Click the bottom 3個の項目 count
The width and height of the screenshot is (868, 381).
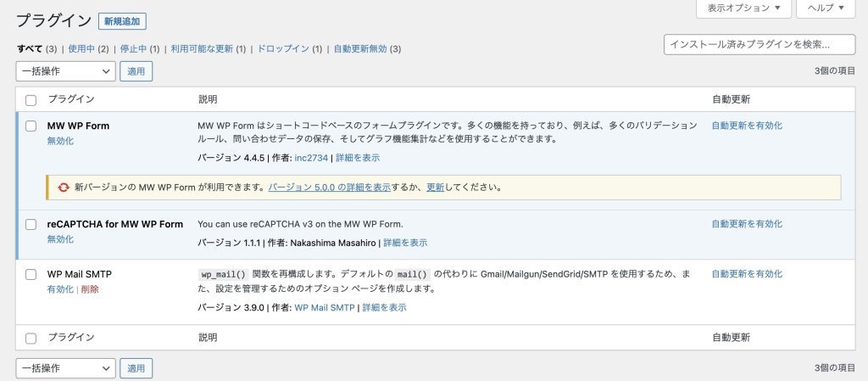click(x=835, y=367)
